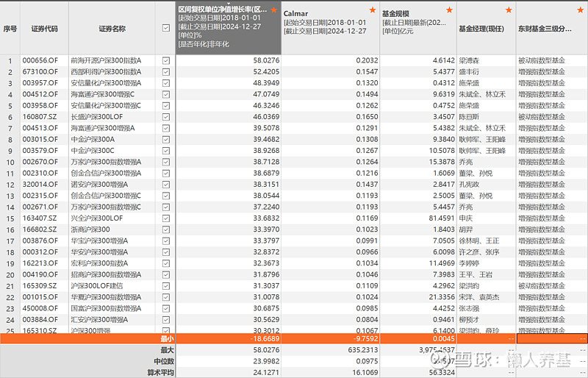Image resolution: width=588 pixels, height=378 pixels.
Task: Click fund name 国富沪深300指数增强A
Action: 106,308
